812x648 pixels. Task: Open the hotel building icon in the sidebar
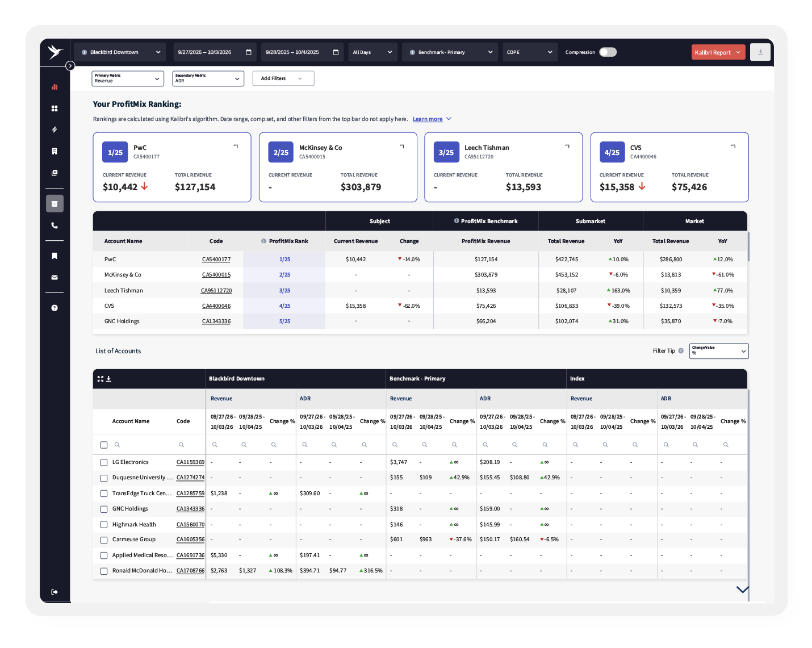(x=55, y=151)
